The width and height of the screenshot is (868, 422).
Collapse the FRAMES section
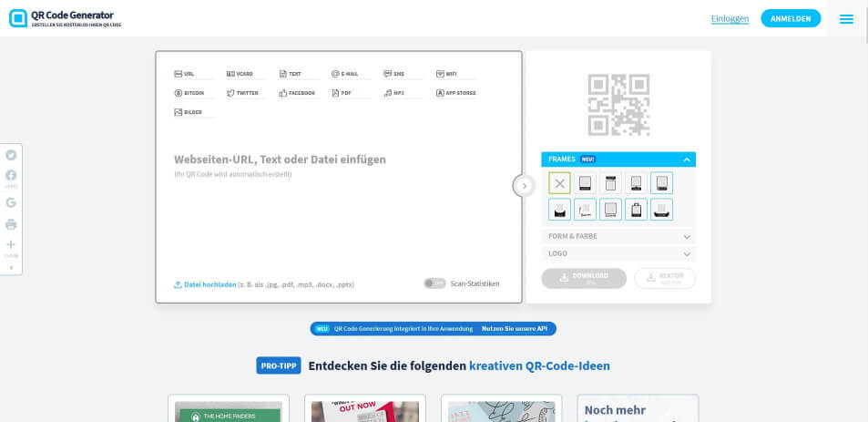click(x=618, y=160)
